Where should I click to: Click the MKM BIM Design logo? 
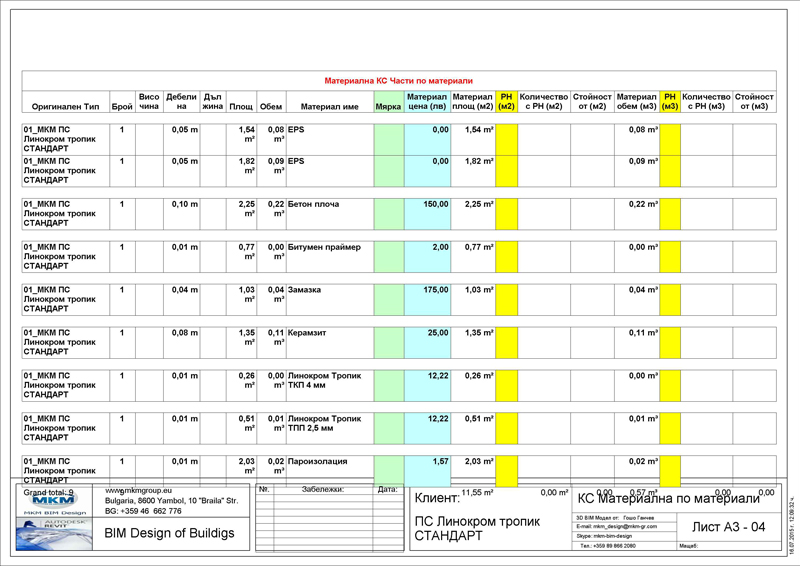coord(55,502)
